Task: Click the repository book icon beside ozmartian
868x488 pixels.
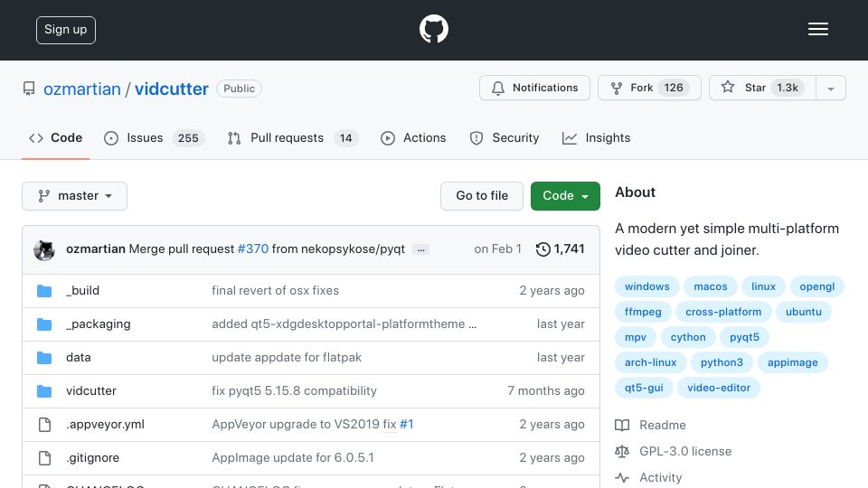Action: [29, 89]
